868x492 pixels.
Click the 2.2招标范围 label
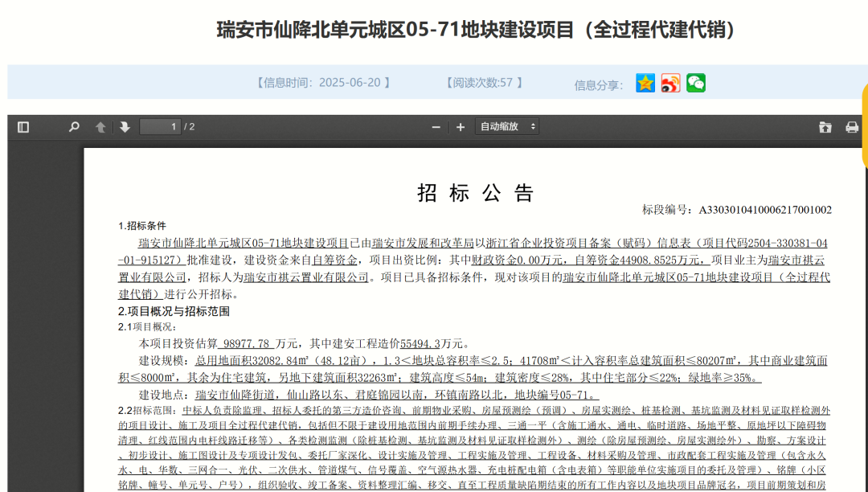146,411
